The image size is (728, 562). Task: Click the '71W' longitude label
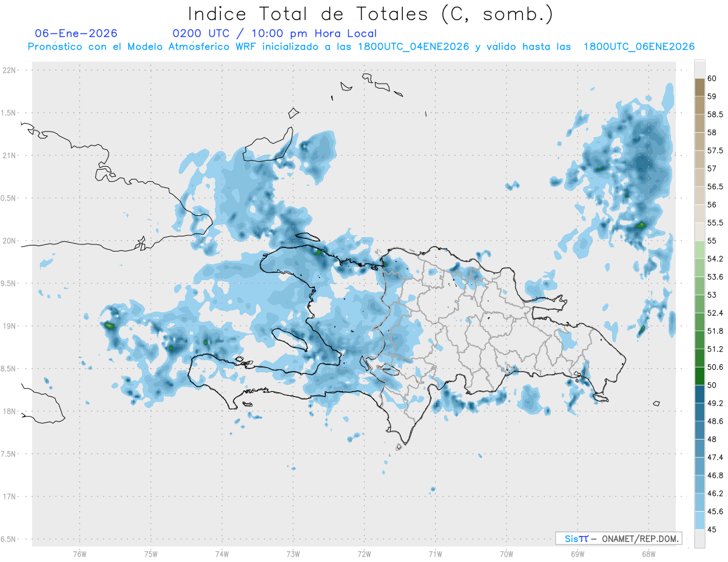435,554
